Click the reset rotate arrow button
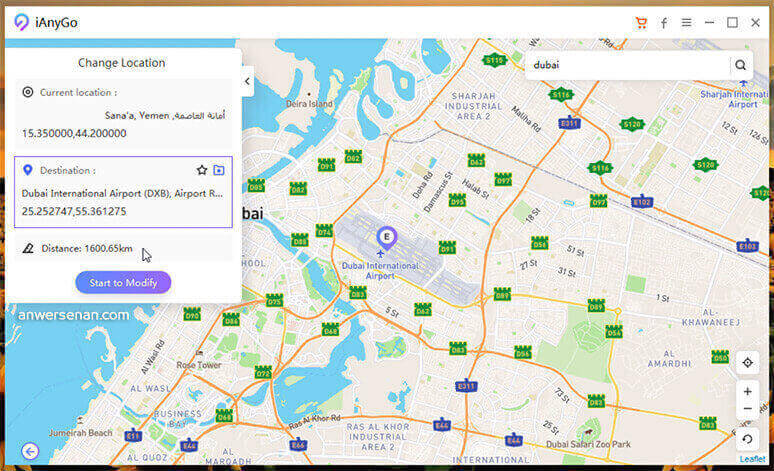Image resolution: width=774 pixels, height=471 pixels. click(x=747, y=439)
